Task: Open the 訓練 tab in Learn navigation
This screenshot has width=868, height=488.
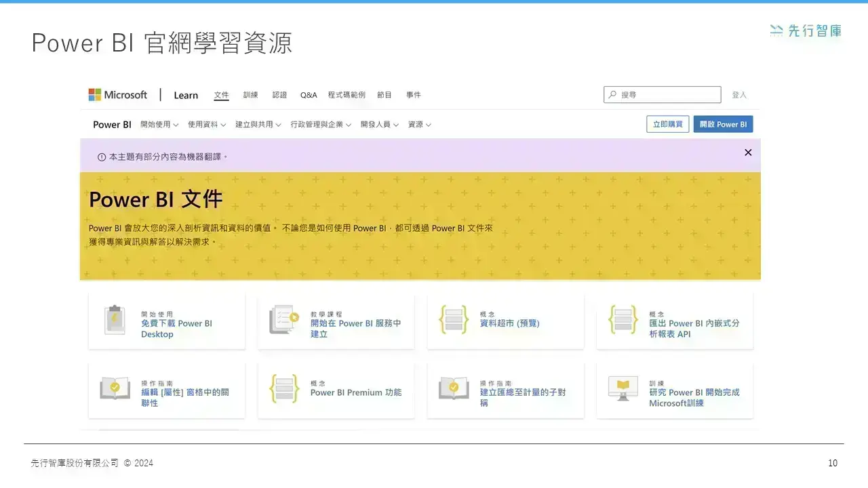Action: click(x=251, y=95)
